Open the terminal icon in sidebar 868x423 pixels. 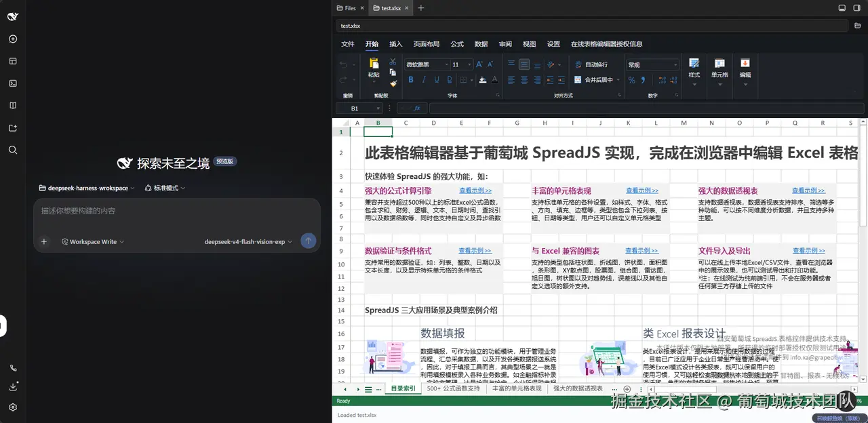pyautogui.click(x=13, y=83)
